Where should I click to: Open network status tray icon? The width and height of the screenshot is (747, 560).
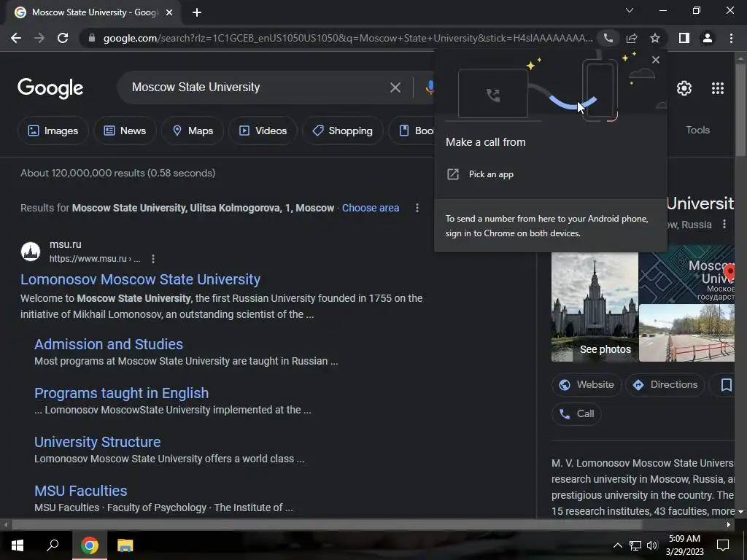point(635,545)
